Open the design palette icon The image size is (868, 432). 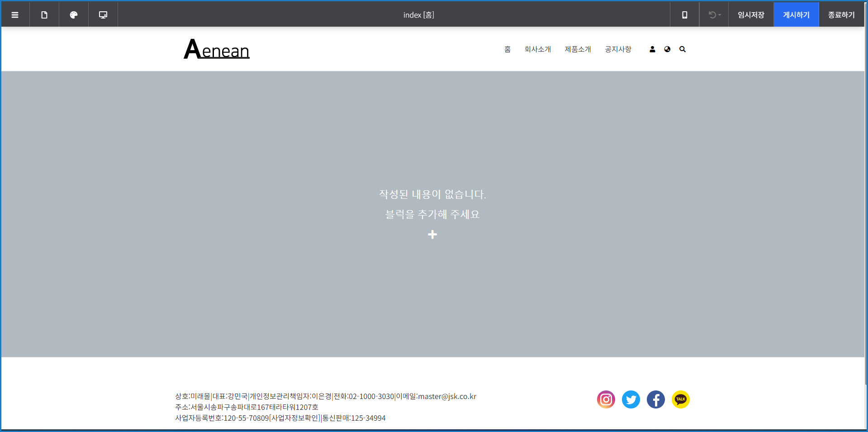74,15
